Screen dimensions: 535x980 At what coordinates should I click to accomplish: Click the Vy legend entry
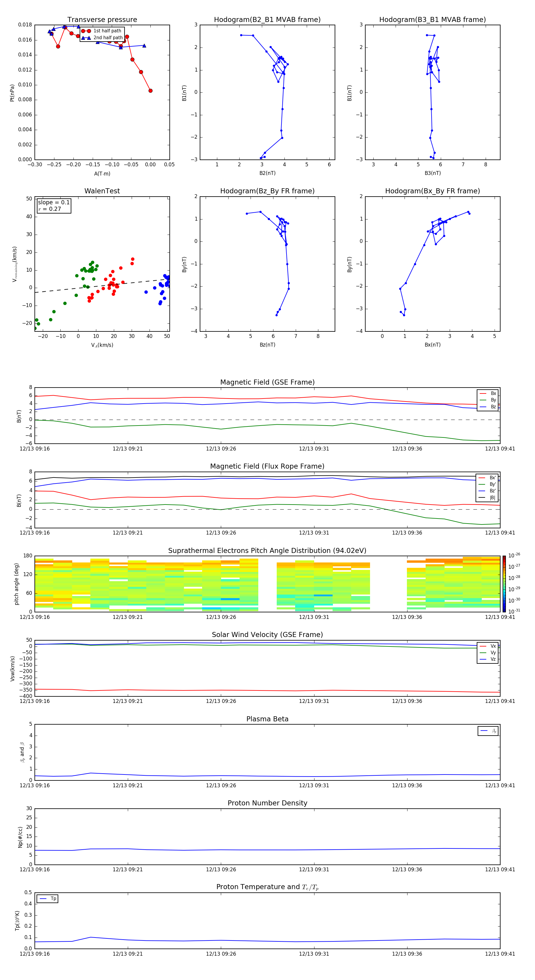pos(488,653)
